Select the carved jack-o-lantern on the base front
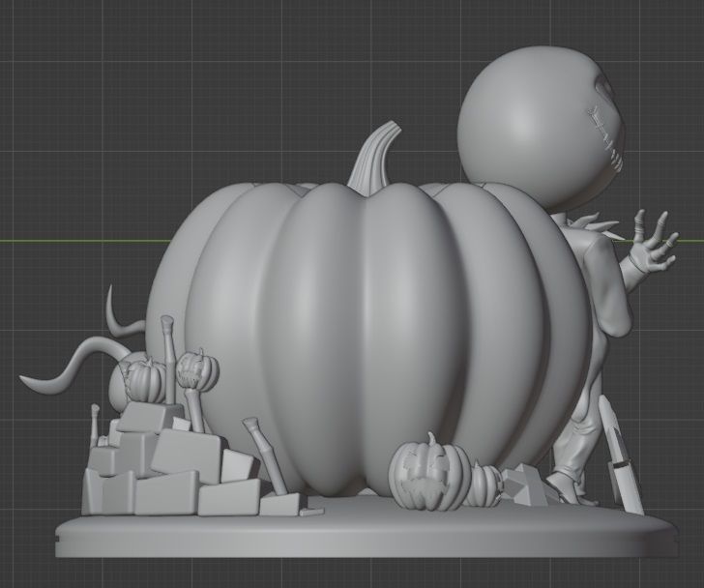The image size is (704, 588). (x=428, y=474)
